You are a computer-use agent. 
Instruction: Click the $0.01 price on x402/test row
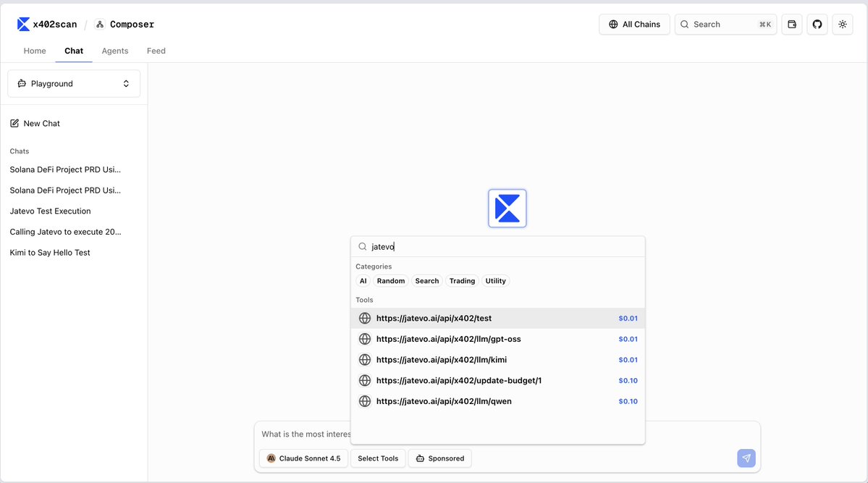628,319
